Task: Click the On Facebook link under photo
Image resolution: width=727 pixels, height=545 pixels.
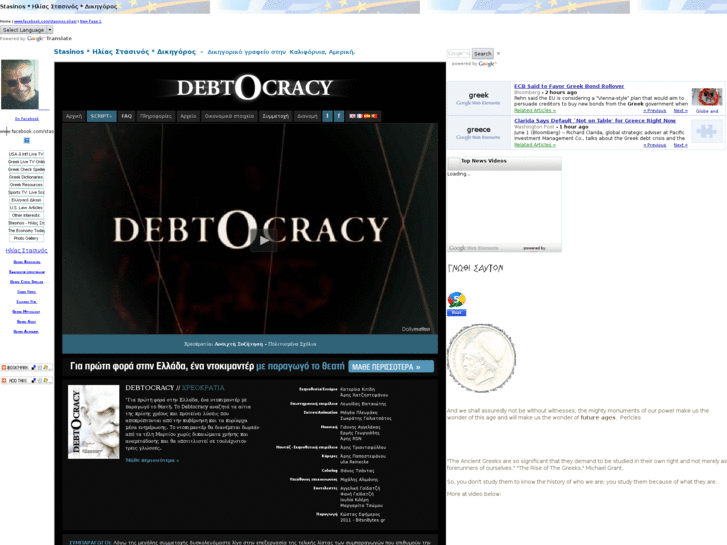Action: point(26,119)
